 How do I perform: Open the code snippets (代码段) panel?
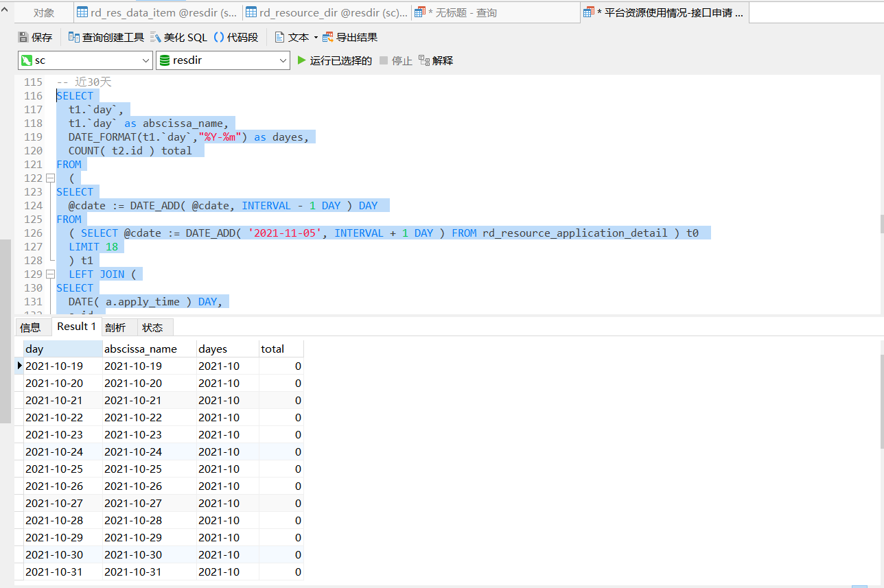[236, 37]
